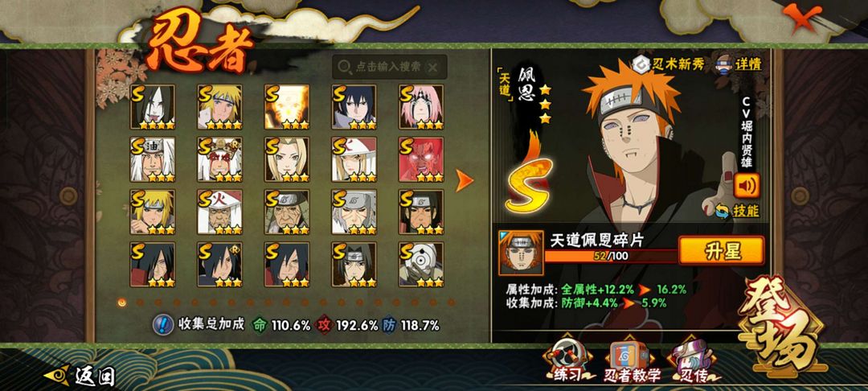The height and width of the screenshot is (391, 868).
Task: Tap the 天道佩恩碎片 fragment icon
Action: click(x=520, y=253)
